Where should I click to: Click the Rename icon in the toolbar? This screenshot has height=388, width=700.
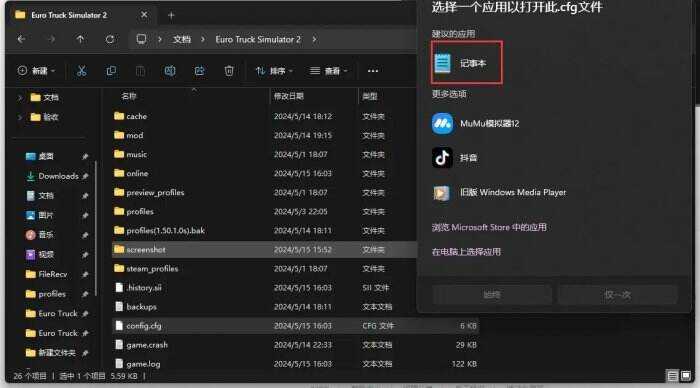[170, 71]
